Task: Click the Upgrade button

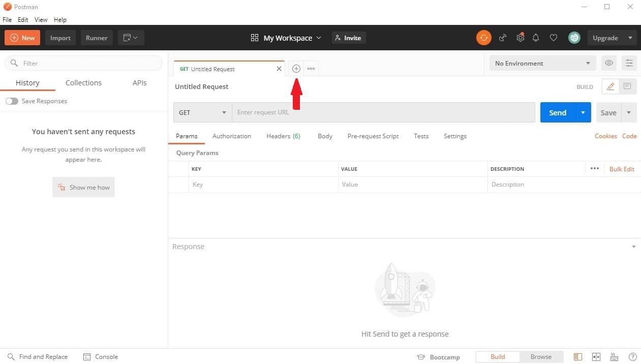Action: [605, 38]
